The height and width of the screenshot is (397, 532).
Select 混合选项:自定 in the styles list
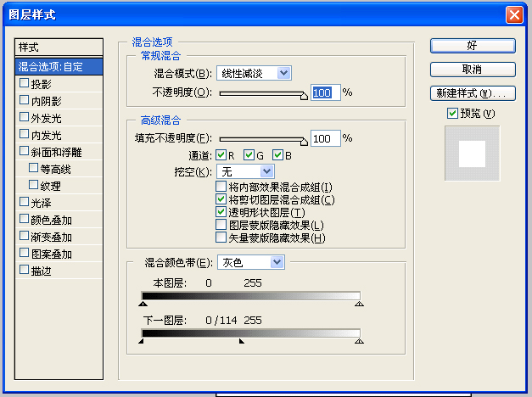tap(59, 67)
